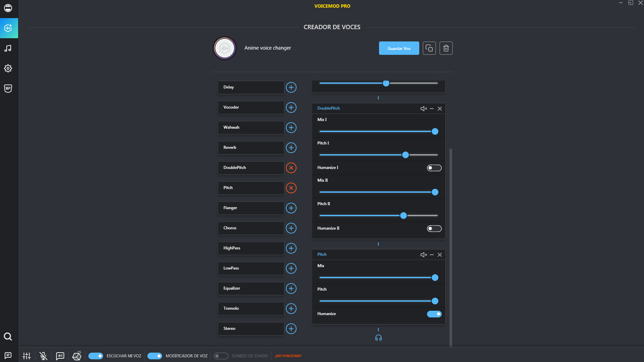Screen dimensions: 644x362
Task: Toggle the muted microphone icon
Action: tap(43, 356)
